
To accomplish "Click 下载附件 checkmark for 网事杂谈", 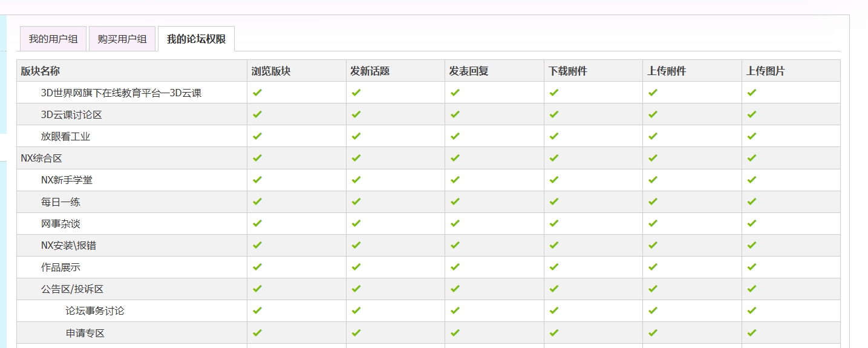I will [x=554, y=223].
